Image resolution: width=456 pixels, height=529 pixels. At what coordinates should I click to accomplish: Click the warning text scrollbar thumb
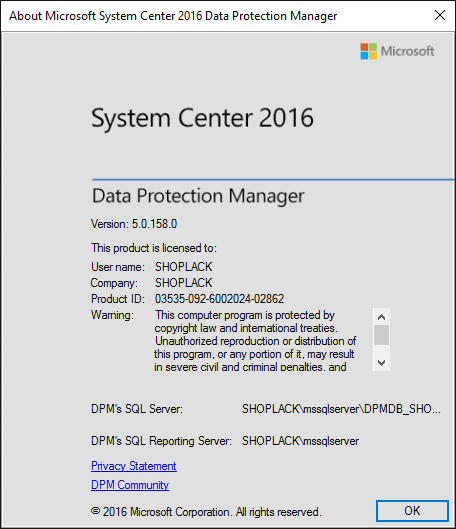click(x=381, y=335)
